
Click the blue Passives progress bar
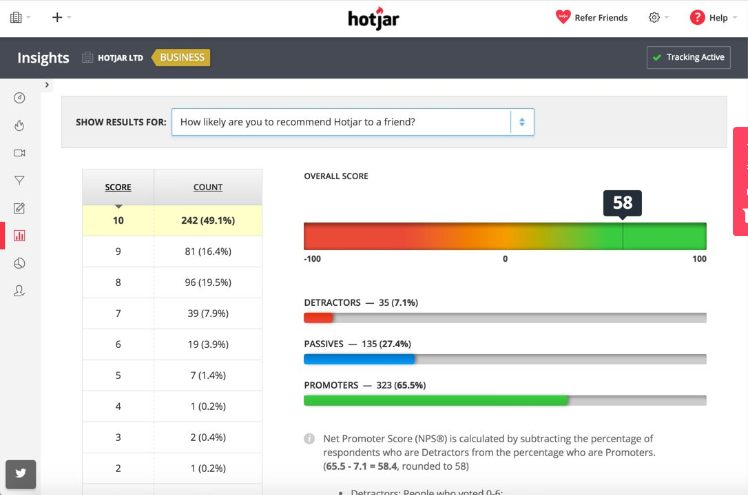click(x=359, y=359)
